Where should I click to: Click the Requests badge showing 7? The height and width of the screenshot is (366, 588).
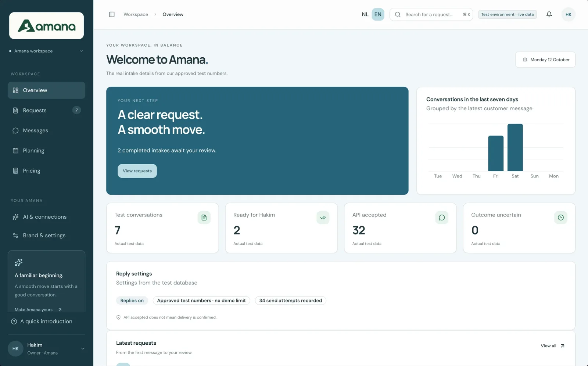[x=76, y=110]
